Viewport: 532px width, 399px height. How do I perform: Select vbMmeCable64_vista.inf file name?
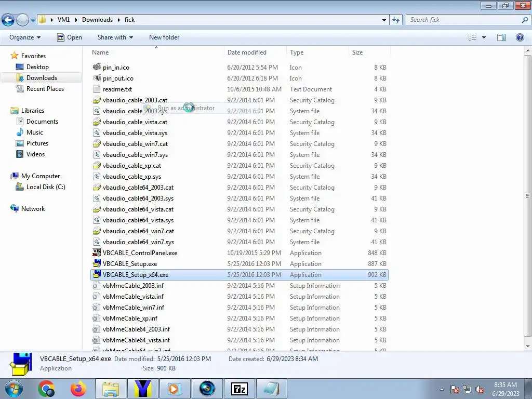137,340
